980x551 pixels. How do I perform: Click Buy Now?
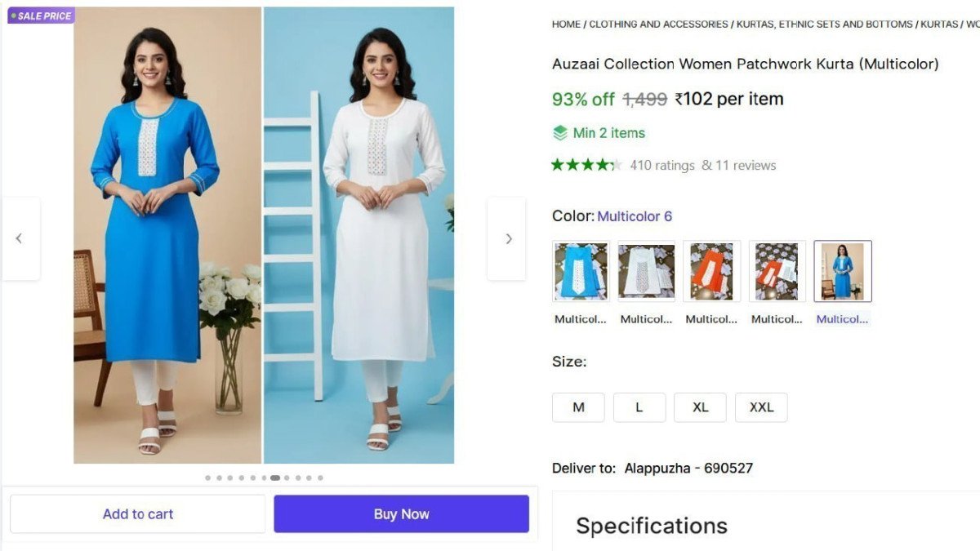[401, 513]
